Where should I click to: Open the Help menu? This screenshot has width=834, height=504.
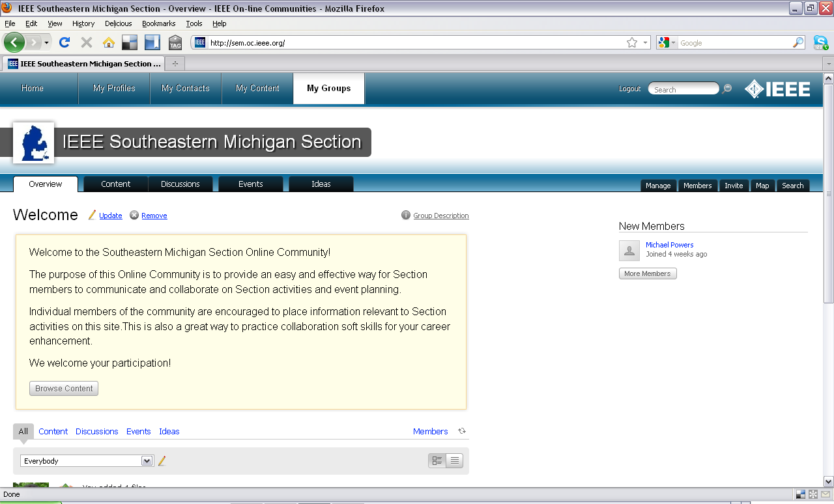220,23
